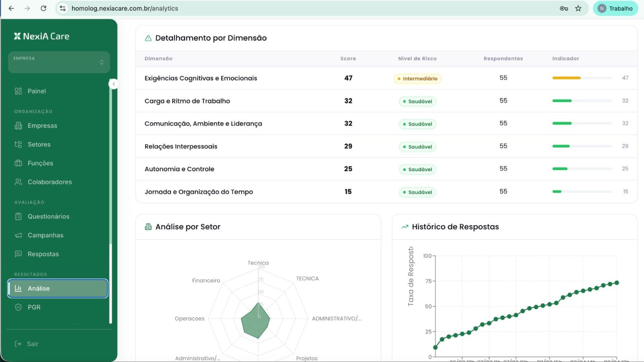Click the Exigências Cognitivas indicator bar
The width and height of the screenshot is (644, 362).
582,78
